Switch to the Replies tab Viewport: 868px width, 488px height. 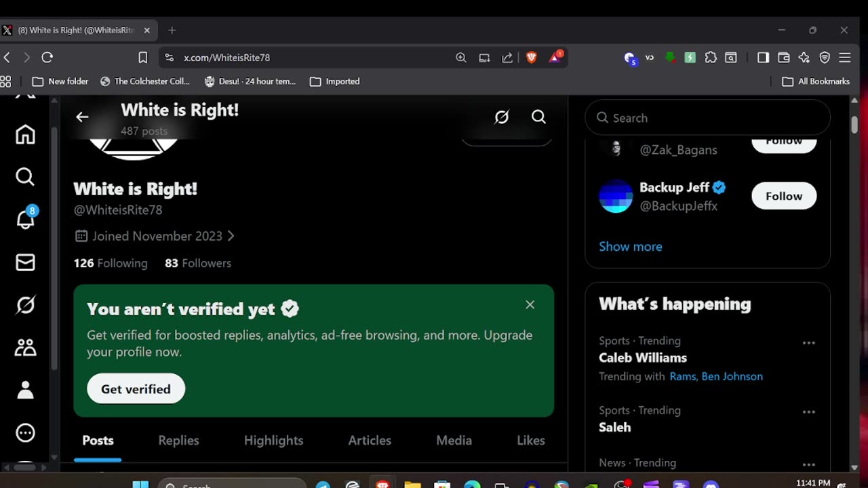[x=178, y=441]
